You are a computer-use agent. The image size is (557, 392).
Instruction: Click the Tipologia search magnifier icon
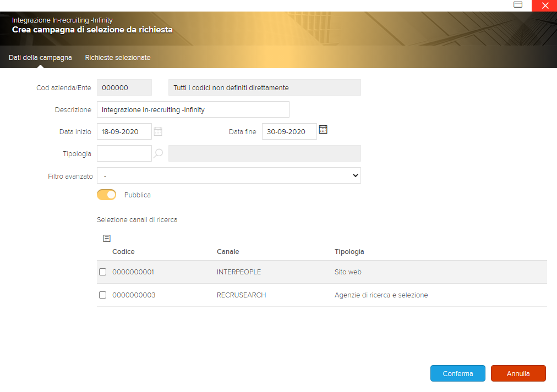[158, 153]
